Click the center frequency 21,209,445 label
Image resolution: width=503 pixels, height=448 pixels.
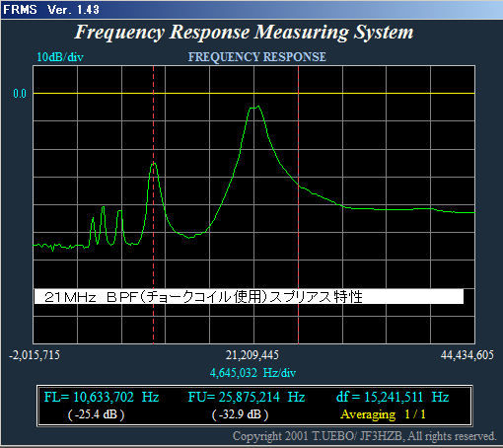click(x=252, y=355)
